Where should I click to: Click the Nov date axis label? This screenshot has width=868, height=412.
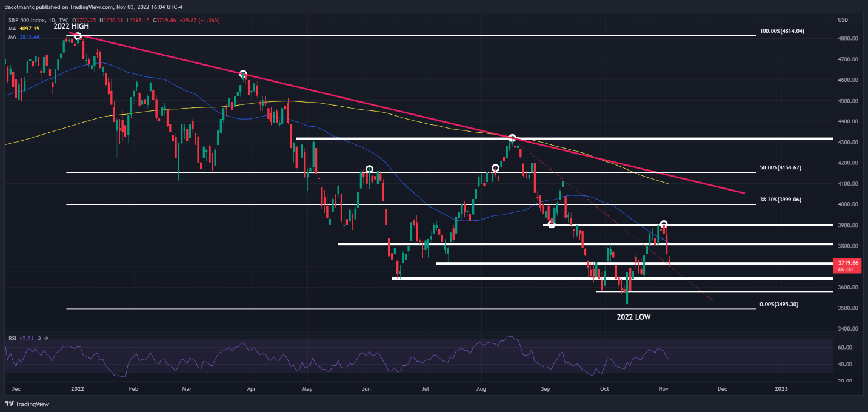click(663, 388)
